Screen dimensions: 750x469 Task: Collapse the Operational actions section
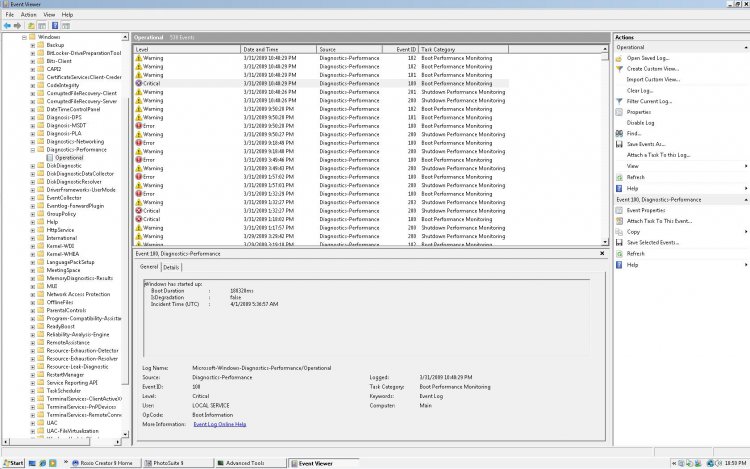coord(746,47)
